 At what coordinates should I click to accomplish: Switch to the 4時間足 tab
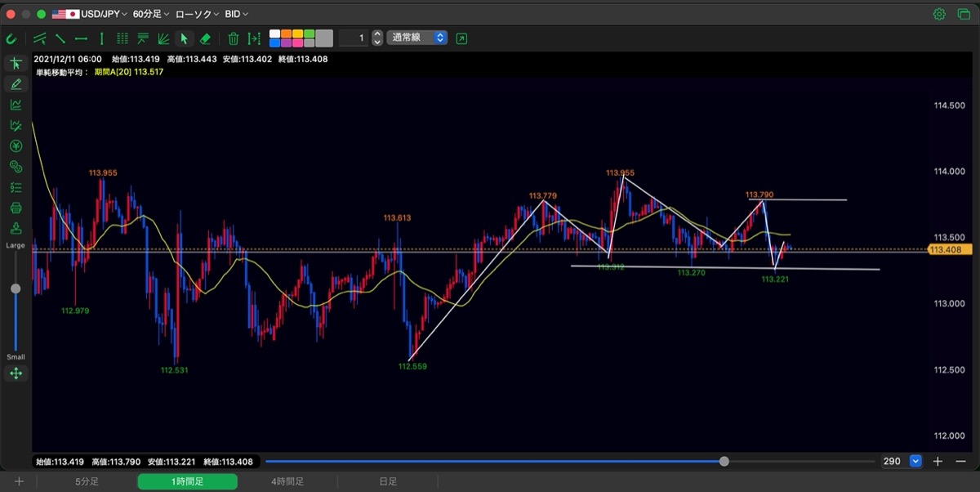287,482
